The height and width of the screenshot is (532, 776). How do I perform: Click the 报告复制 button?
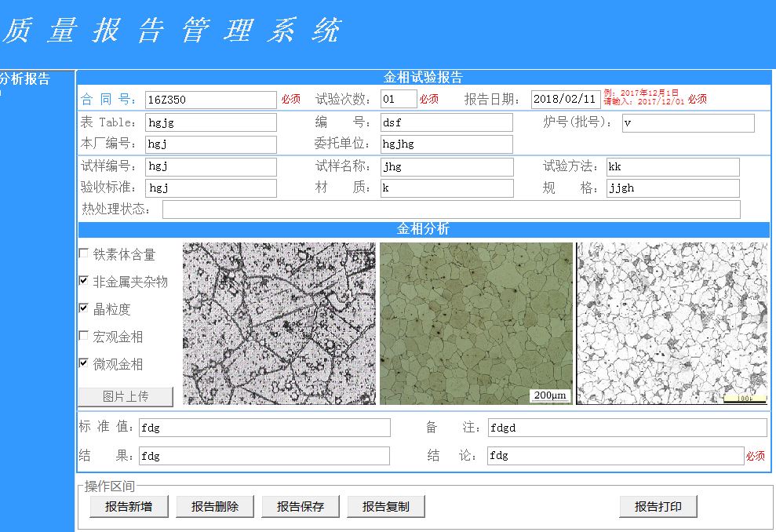tap(386, 507)
